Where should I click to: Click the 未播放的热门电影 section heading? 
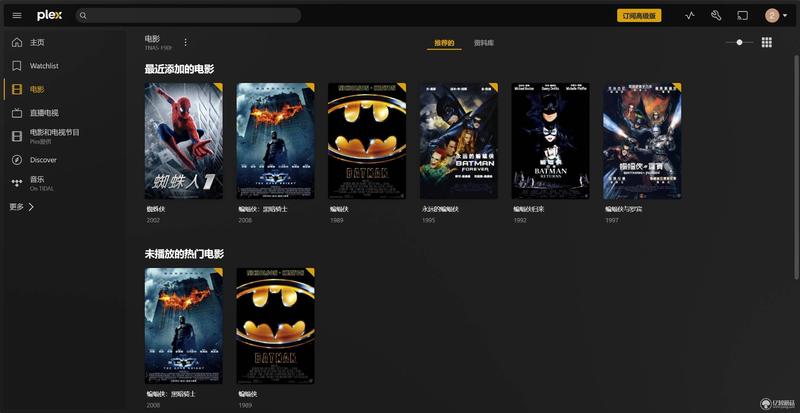(x=184, y=254)
